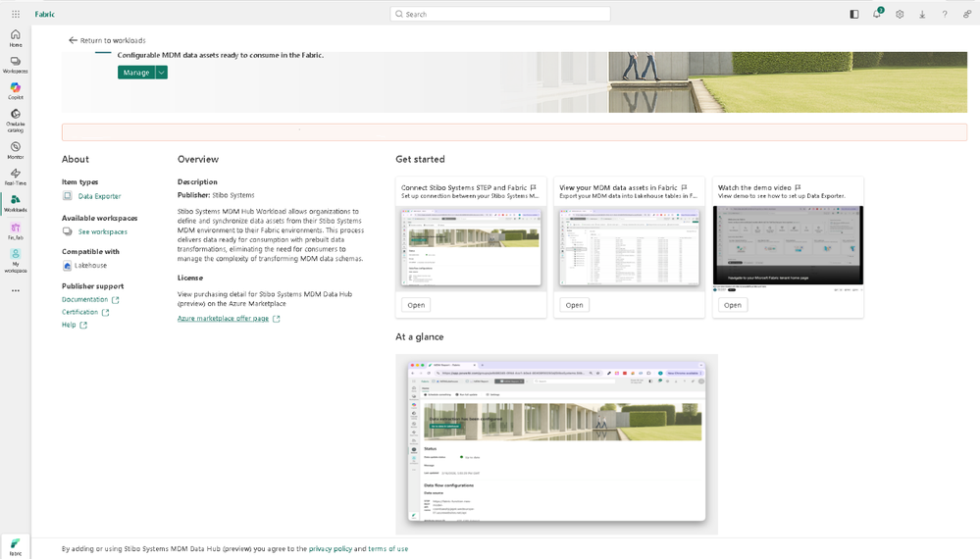Select Workloads in the sidebar
Image resolution: width=980 pixels, height=559 pixels.
(x=16, y=204)
